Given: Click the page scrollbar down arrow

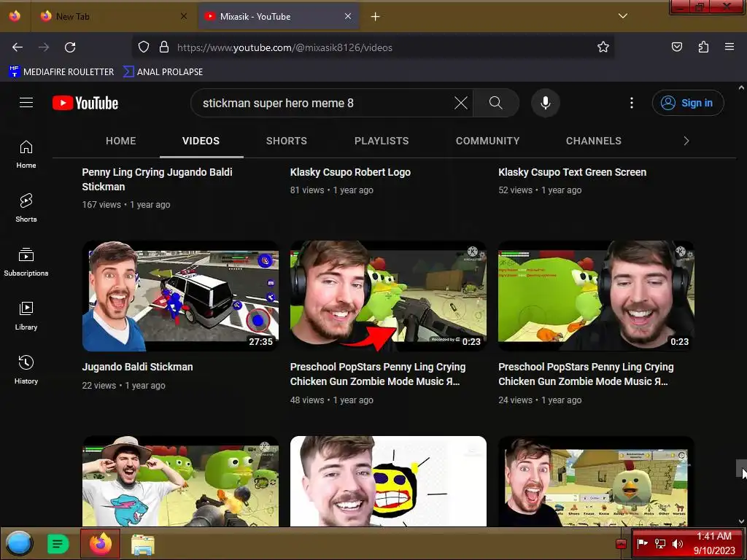Looking at the screenshot, I should (741, 521).
